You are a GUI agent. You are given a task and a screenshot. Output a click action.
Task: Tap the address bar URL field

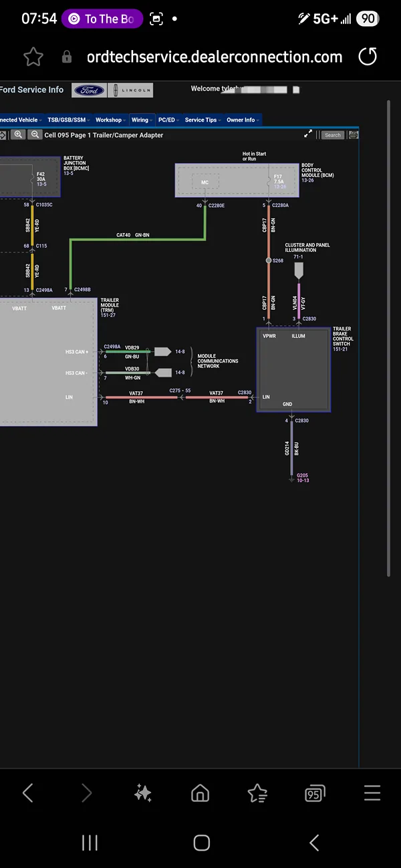point(214,57)
